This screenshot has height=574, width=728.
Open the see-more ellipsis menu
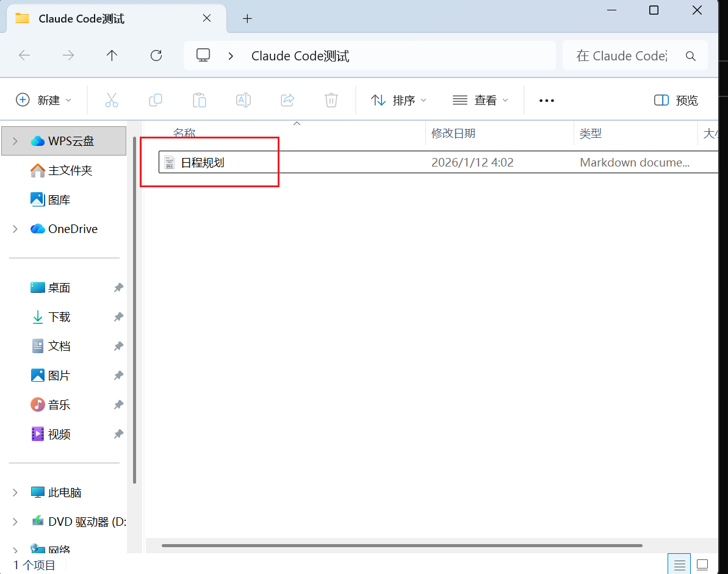[546, 99]
